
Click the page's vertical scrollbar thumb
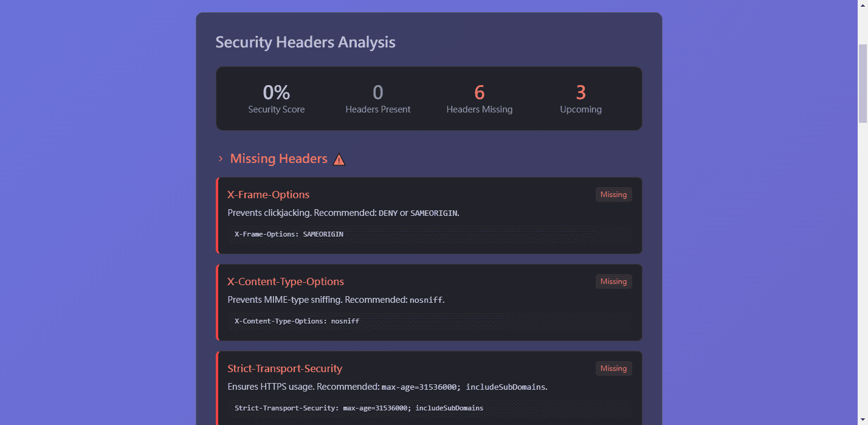[863, 83]
